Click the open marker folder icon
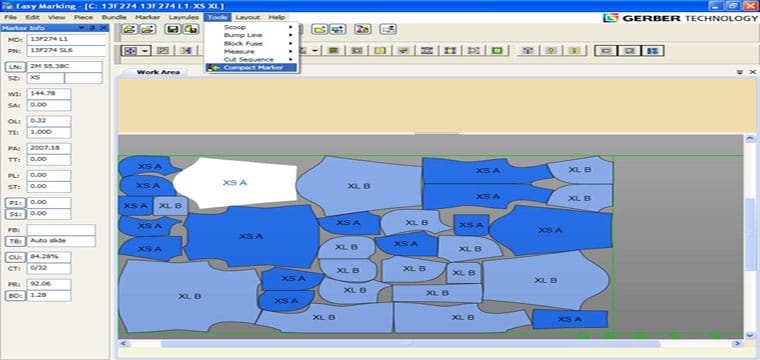This screenshot has height=360, width=760. (x=129, y=29)
